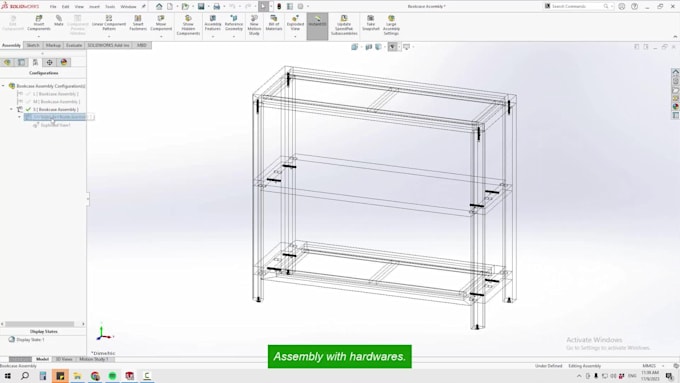
Task: Select Display State-1 in Display States
Action: (30, 340)
